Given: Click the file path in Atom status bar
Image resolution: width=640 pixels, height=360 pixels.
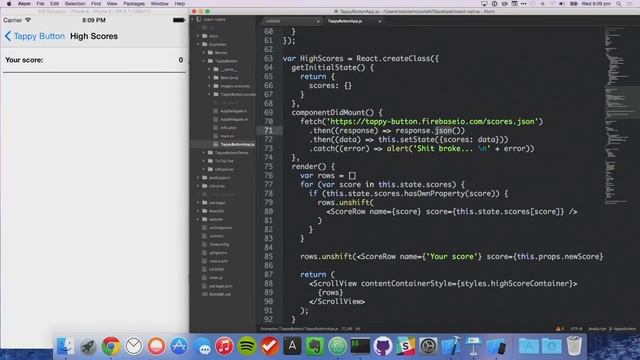Looking at the screenshot, I should 299,329.
